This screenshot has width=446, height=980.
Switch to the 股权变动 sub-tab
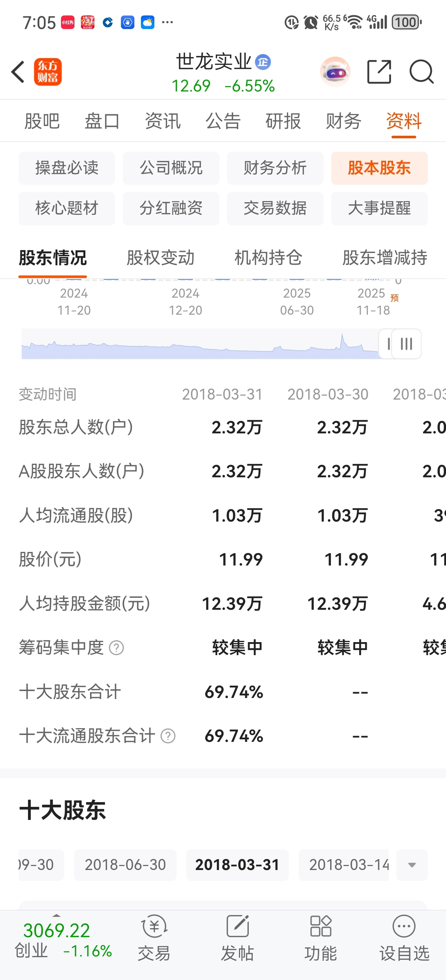click(x=161, y=258)
